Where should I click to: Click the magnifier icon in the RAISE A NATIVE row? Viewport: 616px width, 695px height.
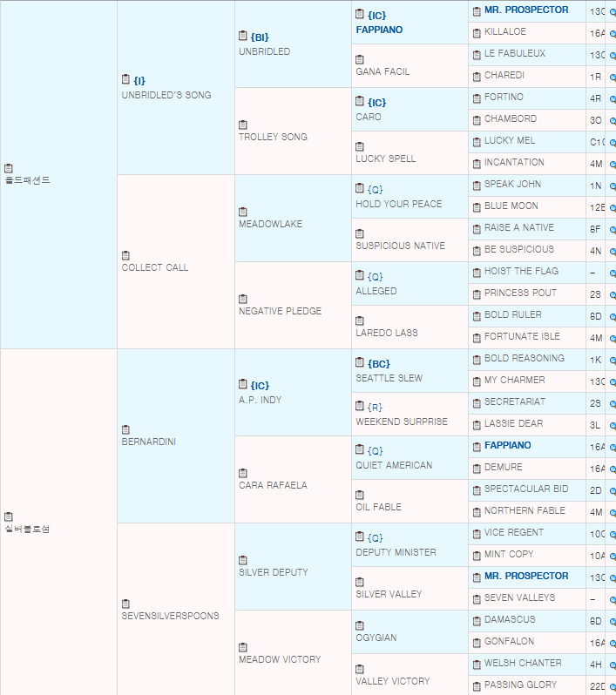click(x=613, y=230)
